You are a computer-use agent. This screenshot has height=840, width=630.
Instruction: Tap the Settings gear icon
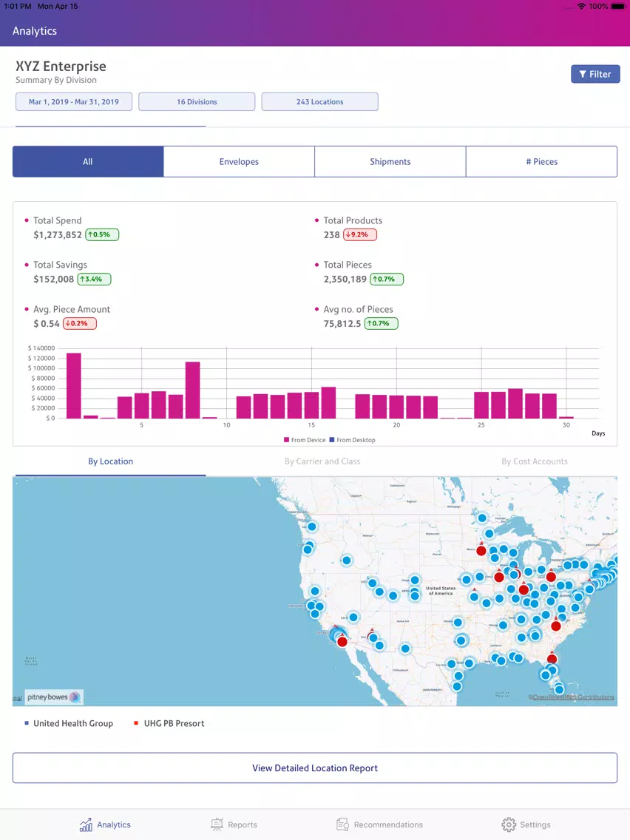[509, 824]
